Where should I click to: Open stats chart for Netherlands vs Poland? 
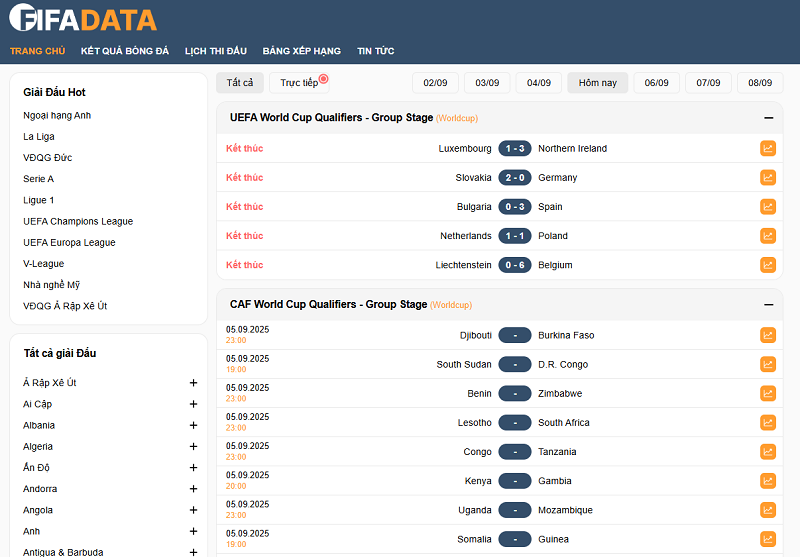pyautogui.click(x=768, y=236)
